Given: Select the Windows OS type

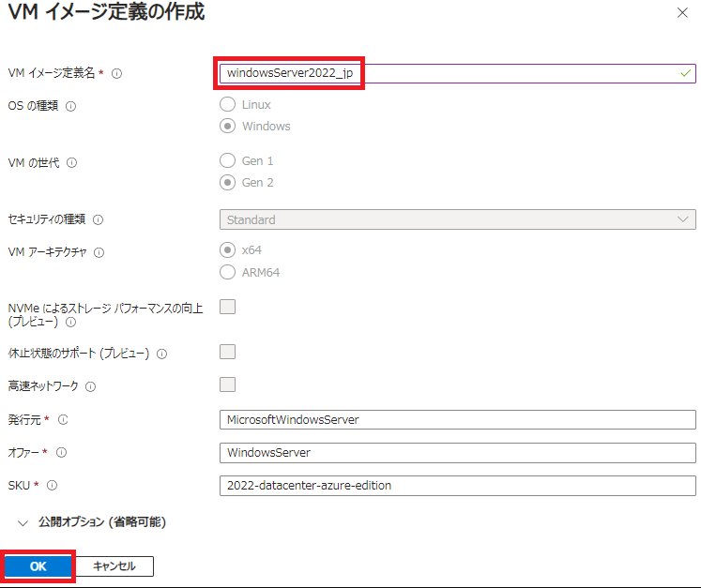Looking at the screenshot, I should tap(227, 126).
